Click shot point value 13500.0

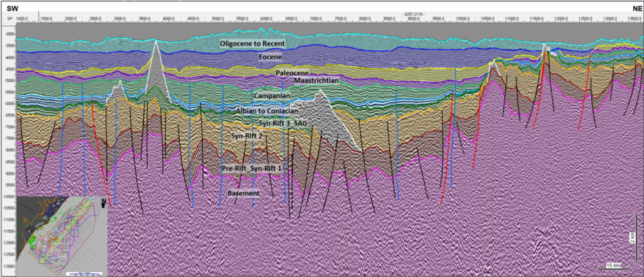pos(634,19)
